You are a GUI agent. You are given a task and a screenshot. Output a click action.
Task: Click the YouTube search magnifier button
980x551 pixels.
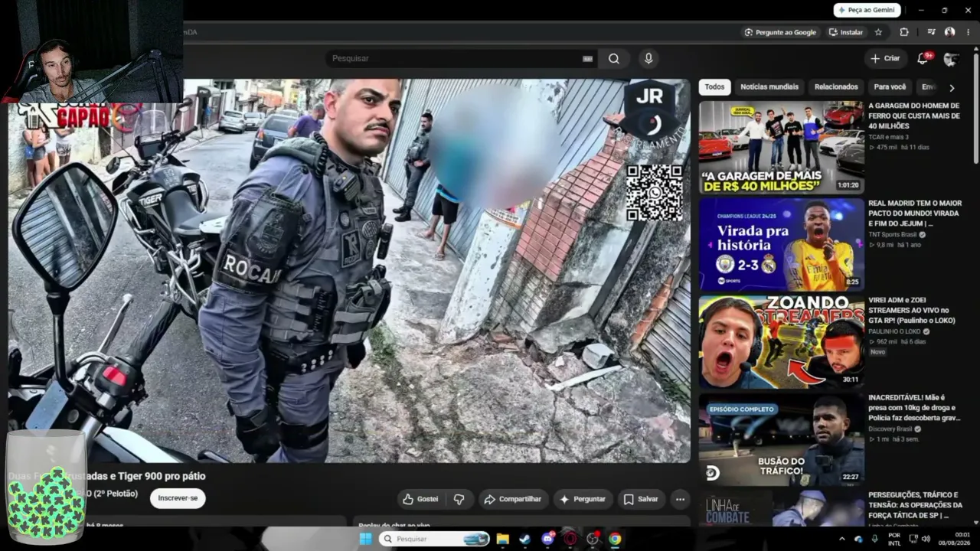614,58
